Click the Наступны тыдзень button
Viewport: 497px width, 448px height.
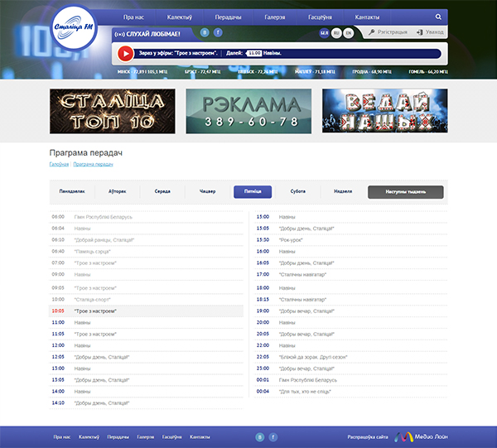tap(405, 192)
